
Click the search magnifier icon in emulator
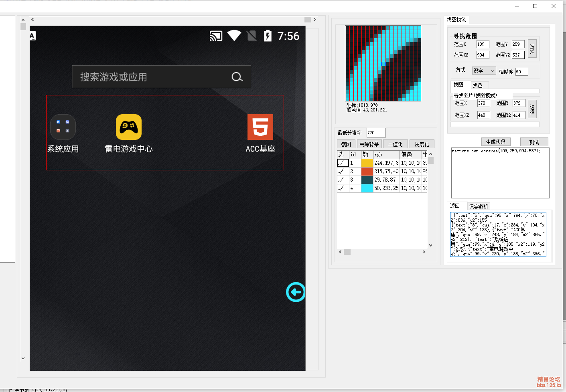pyautogui.click(x=237, y=77)
